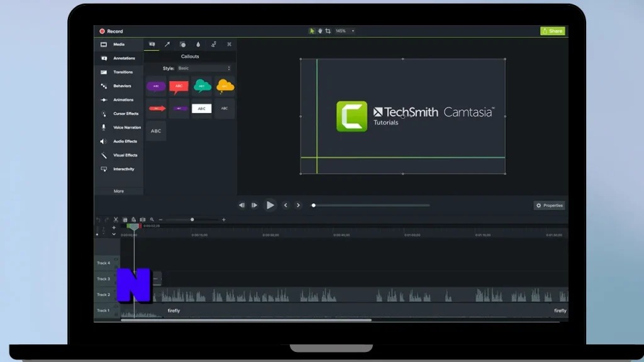Add a new track with the plus

coord(114,228)
